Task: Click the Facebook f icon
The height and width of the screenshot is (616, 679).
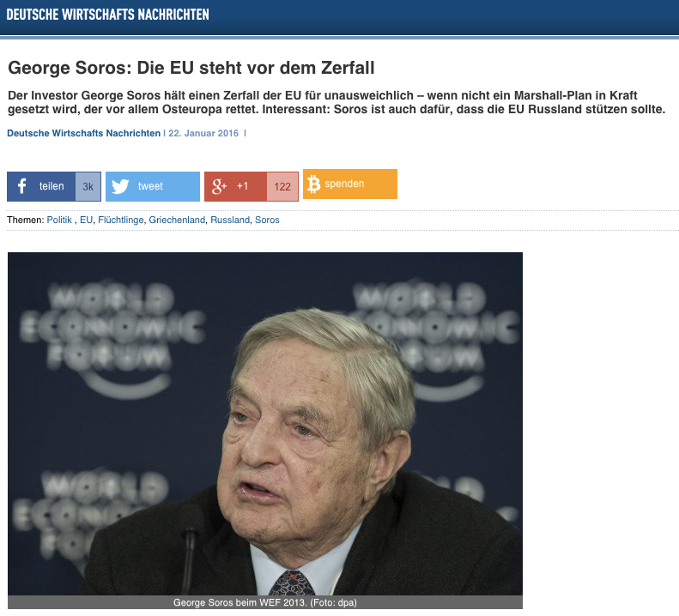Action: pyautogui.click(x=22, y=186)
